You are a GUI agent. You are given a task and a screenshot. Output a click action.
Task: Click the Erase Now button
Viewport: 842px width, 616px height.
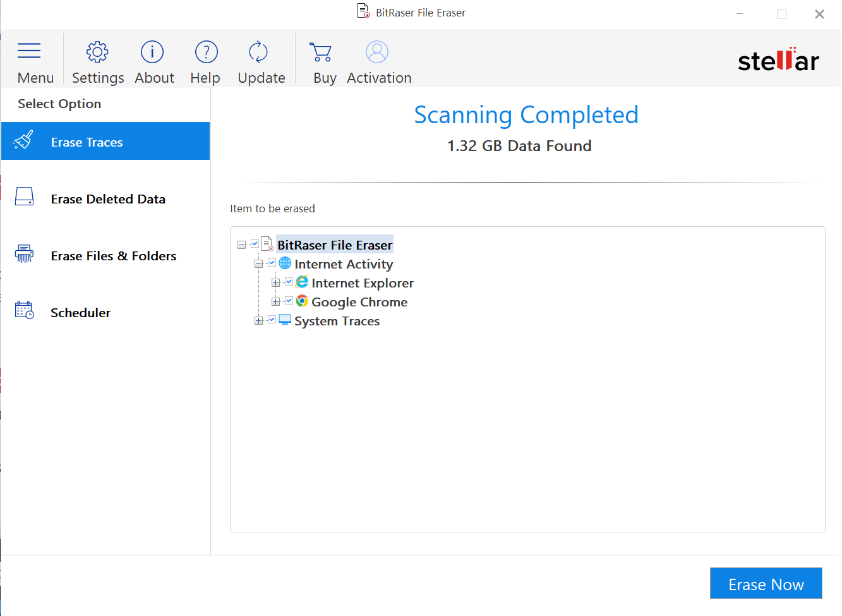(766, 583)
